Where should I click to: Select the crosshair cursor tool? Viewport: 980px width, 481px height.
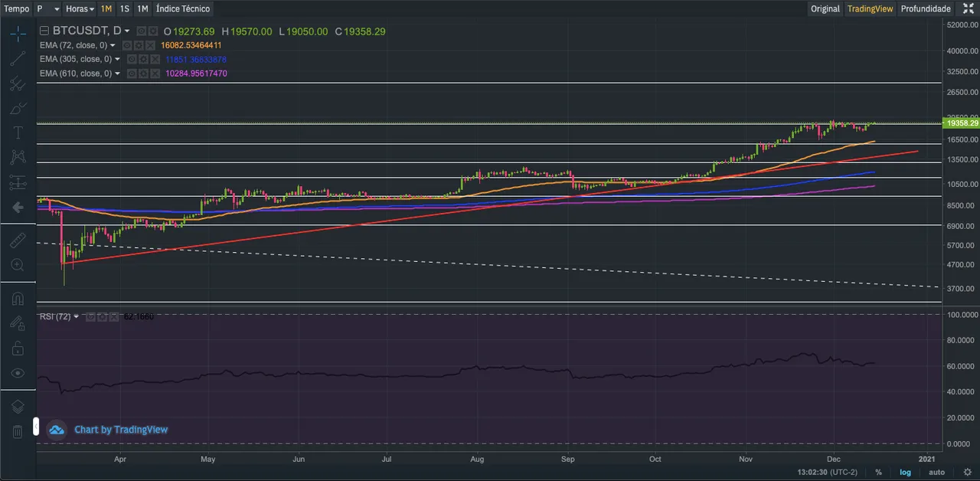[x=18, y=33]
